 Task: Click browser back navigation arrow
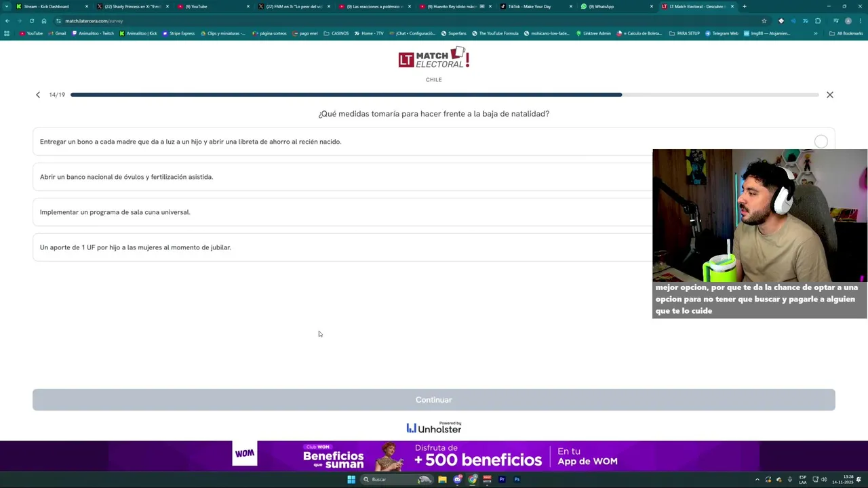[7, 21]
